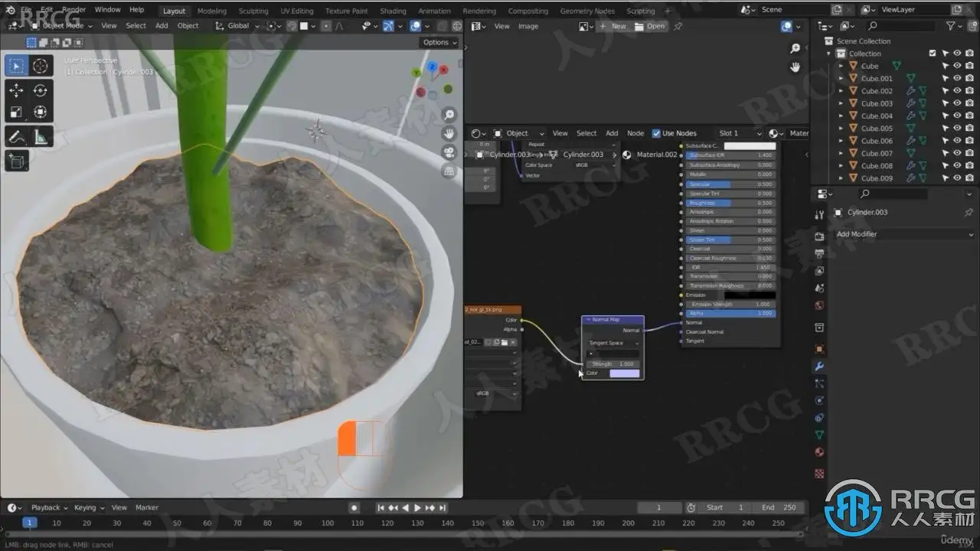The height and width of the screenshot is (551, 980).
Task: Toggle viewport overlays button in 3D viewport header
Action: click(x=416, y=25)
